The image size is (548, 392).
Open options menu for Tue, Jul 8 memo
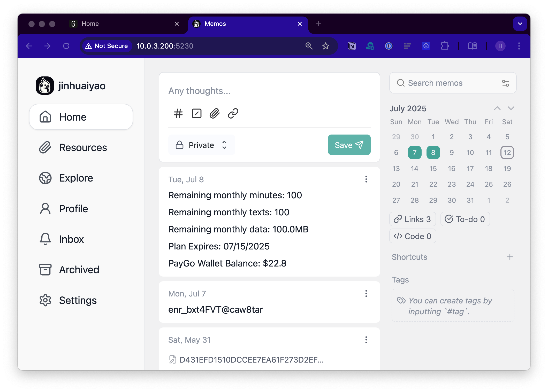366,179
